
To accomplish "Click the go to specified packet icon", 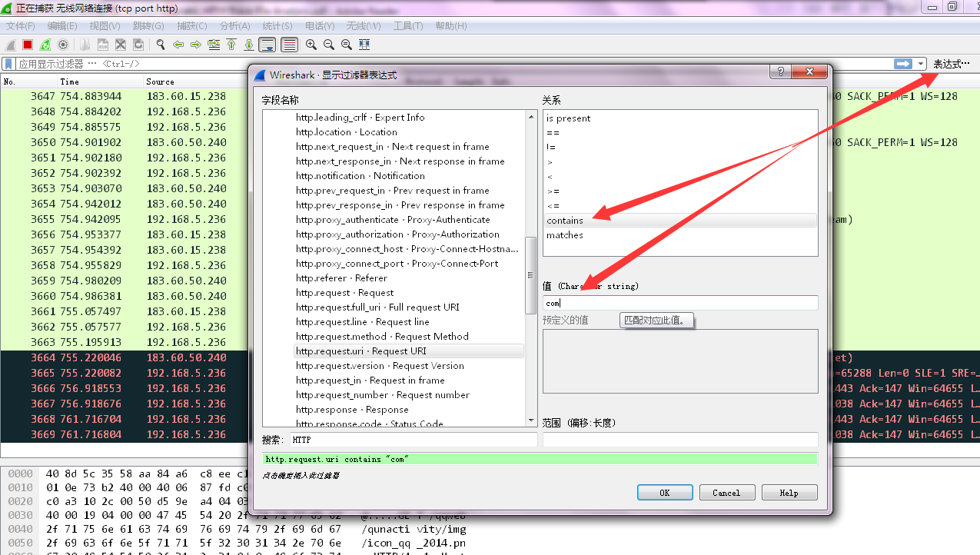I will click(x=214, y=45).
